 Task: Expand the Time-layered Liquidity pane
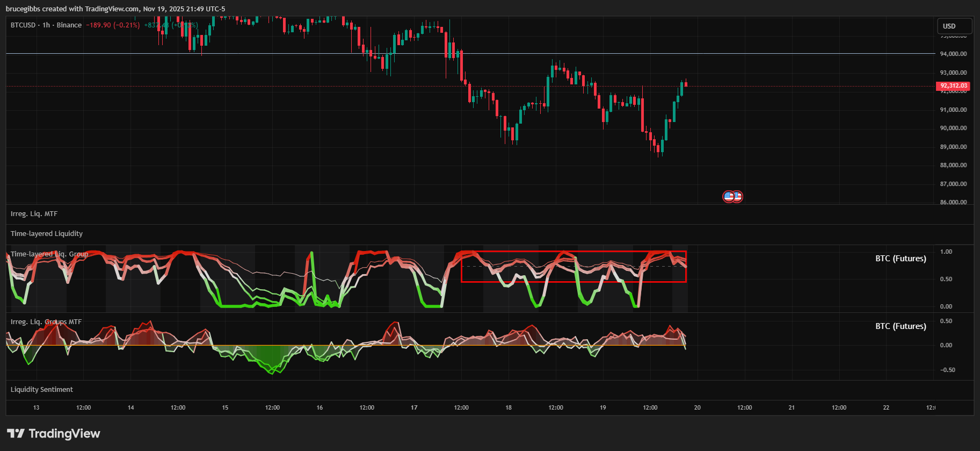click(x=47, y=234)
